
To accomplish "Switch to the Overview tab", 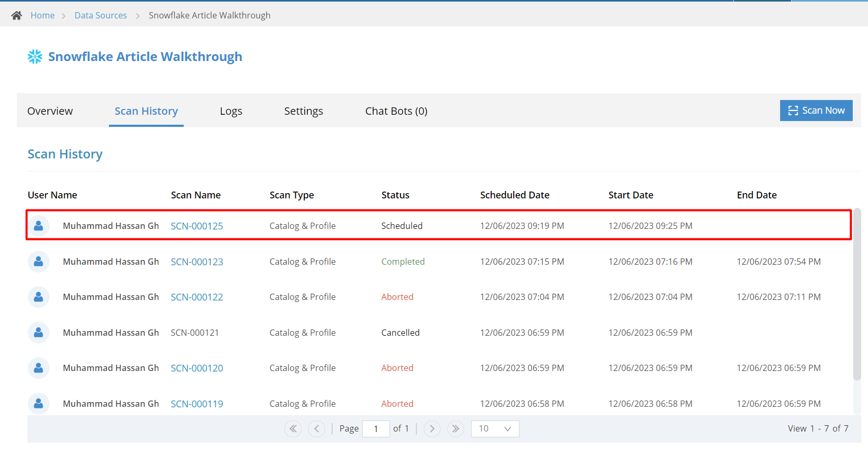I will point(50,111).
